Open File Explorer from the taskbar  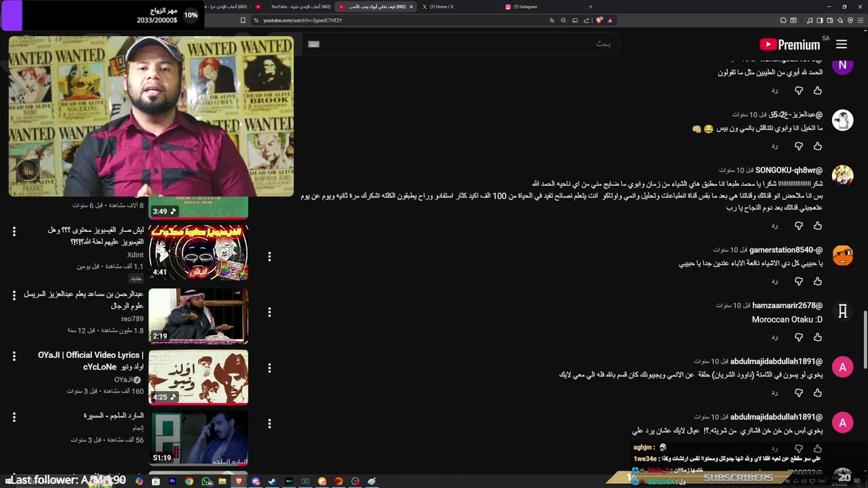pos(222,481)
